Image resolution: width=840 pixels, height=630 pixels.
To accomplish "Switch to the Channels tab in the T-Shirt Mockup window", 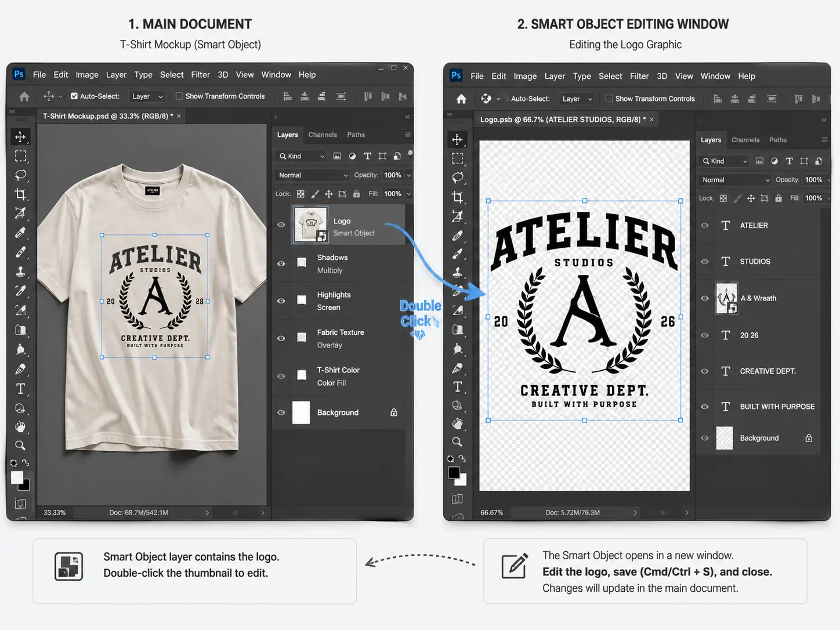I will (323, 135).
